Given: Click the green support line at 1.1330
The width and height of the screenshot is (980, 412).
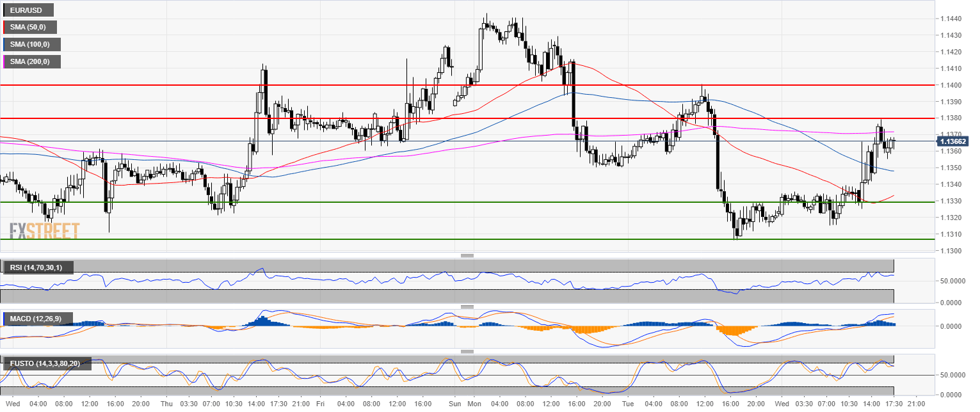Looking at the screenshot, I should (x=448, y=202).
